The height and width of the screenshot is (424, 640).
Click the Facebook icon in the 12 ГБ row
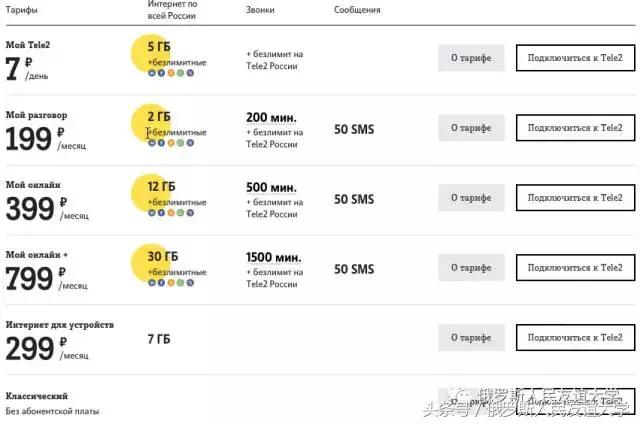(160, 213)
